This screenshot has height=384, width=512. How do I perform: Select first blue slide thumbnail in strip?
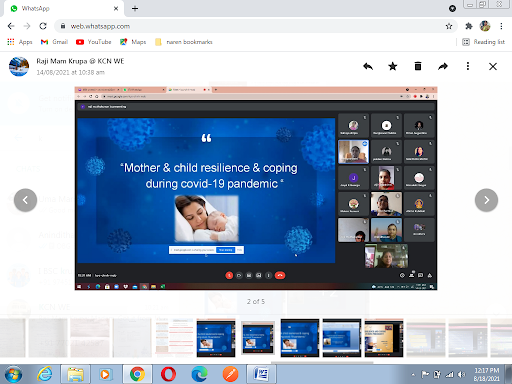point(216,338)
